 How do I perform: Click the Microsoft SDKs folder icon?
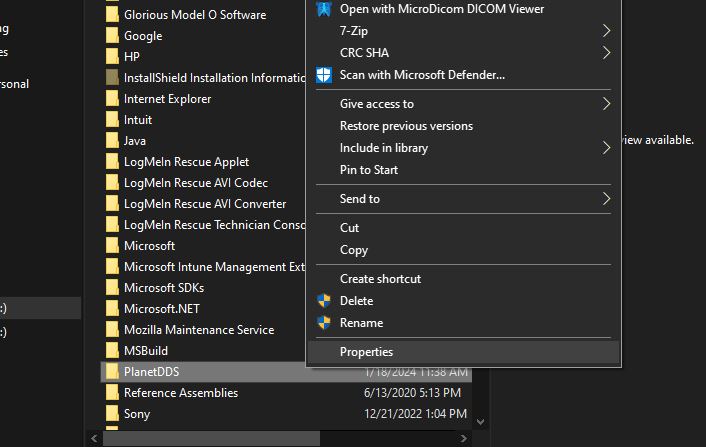tap(112, 288)
